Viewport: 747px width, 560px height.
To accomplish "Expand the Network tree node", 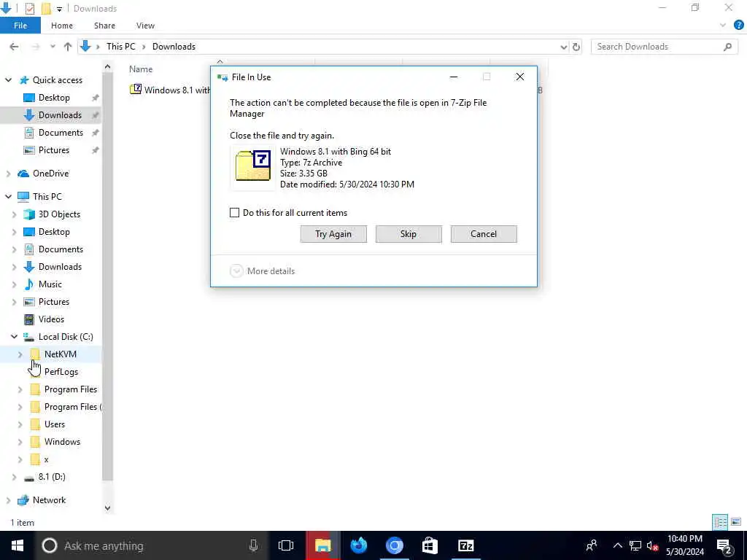I will pos(8,500).
